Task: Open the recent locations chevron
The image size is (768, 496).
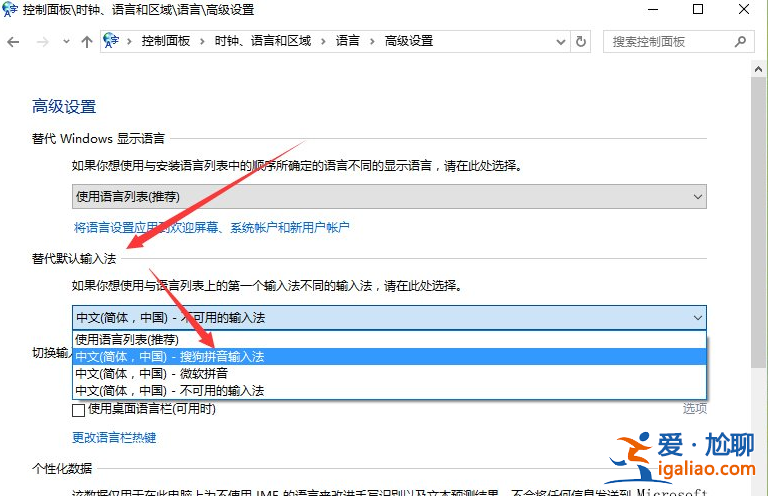Action: 66,42
